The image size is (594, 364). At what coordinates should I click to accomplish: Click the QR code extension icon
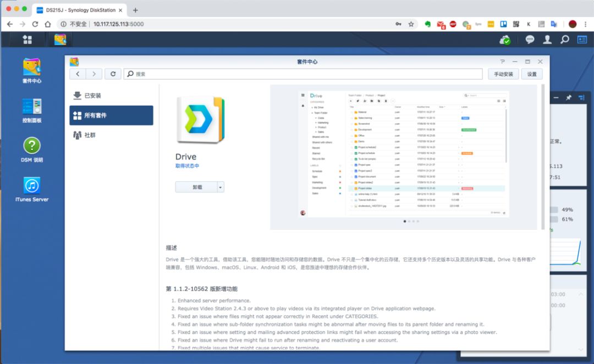click(x=516, y=24)
